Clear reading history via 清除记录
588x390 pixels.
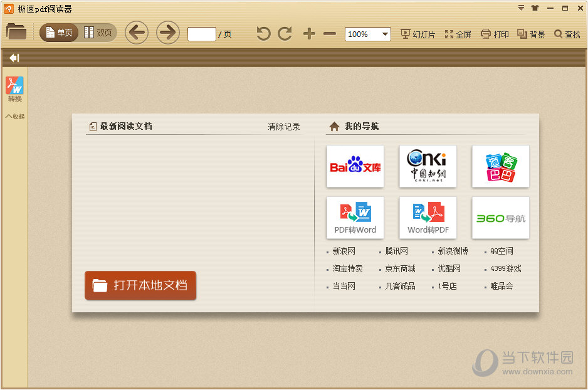tap(284, 127)
